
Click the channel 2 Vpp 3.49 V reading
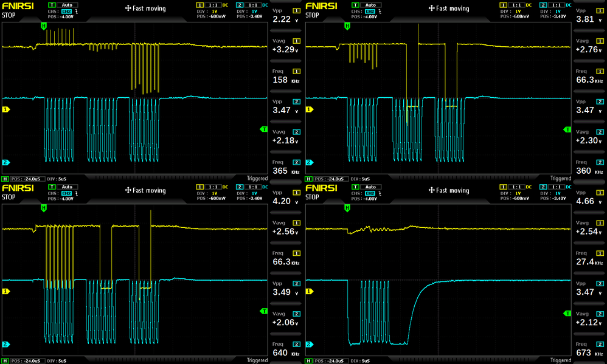tap(286, 289)
